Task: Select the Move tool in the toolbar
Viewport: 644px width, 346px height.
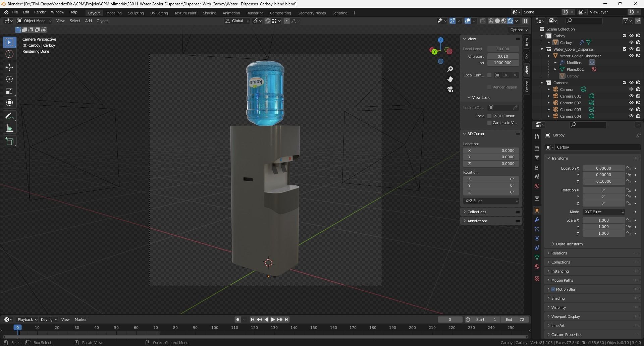Action: coord(9,67)
